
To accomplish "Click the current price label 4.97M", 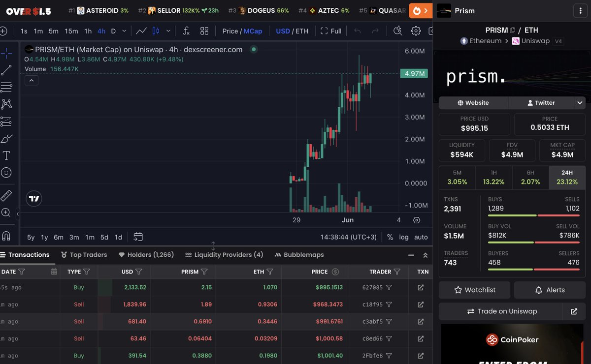I will pyautogui.click(x=414, y=74).
